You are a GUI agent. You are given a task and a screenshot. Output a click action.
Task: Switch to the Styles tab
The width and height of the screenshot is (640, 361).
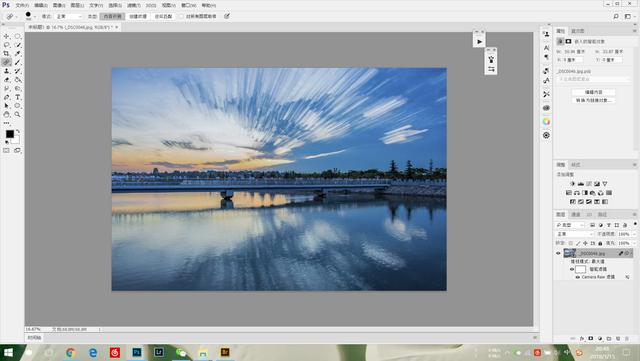(576, 165)
